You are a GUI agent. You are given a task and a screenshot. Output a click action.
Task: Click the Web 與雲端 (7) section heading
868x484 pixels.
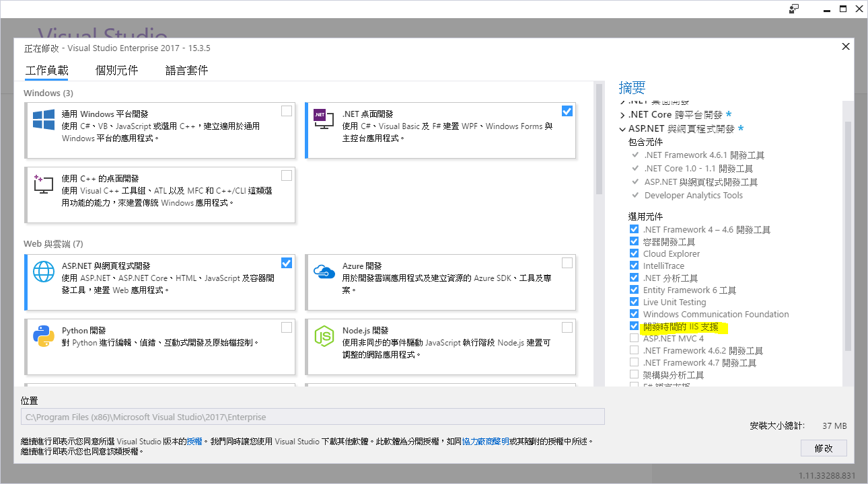pos(53,243)
